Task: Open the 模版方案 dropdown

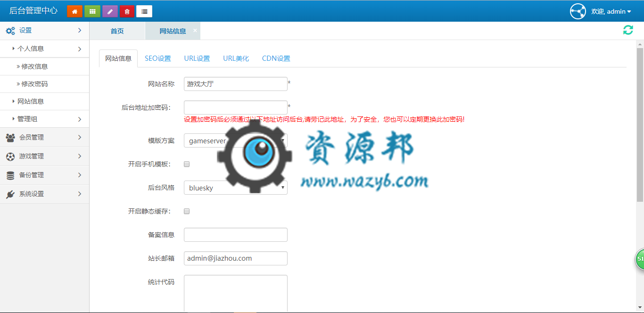Action: click(x=236, y=140)
